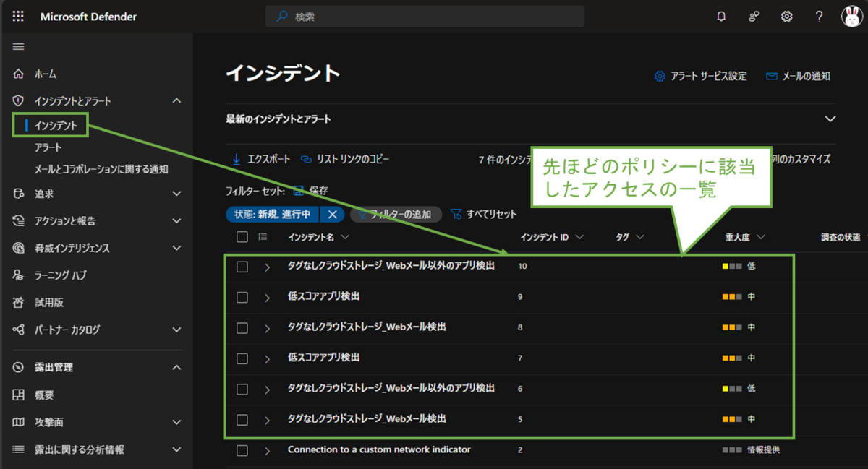This screenshot has width=868, height=469.
Task: Check the box for incident ID 5
Action: click(242, 419)
